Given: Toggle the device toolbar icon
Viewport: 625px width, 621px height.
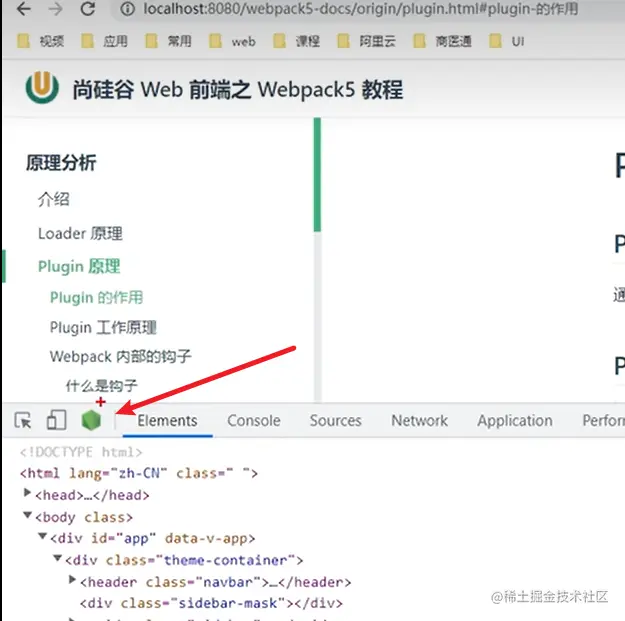Looking at the screenshot, I should click(56, 420).
